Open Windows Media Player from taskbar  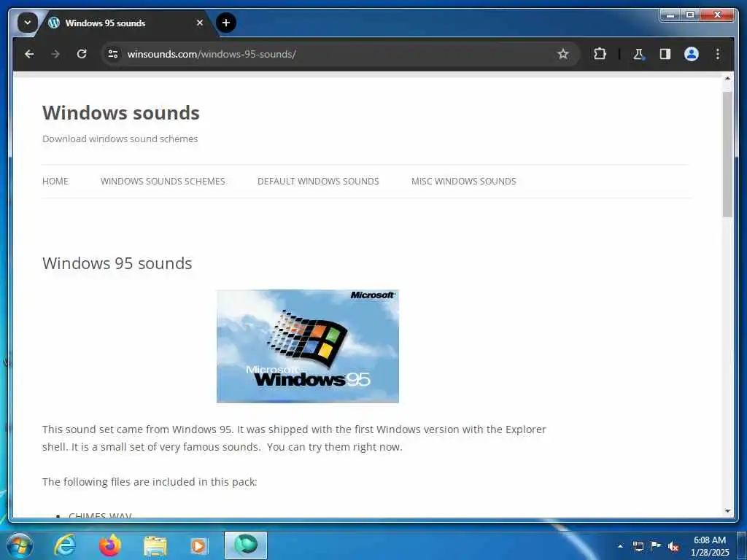pos(199,545)
